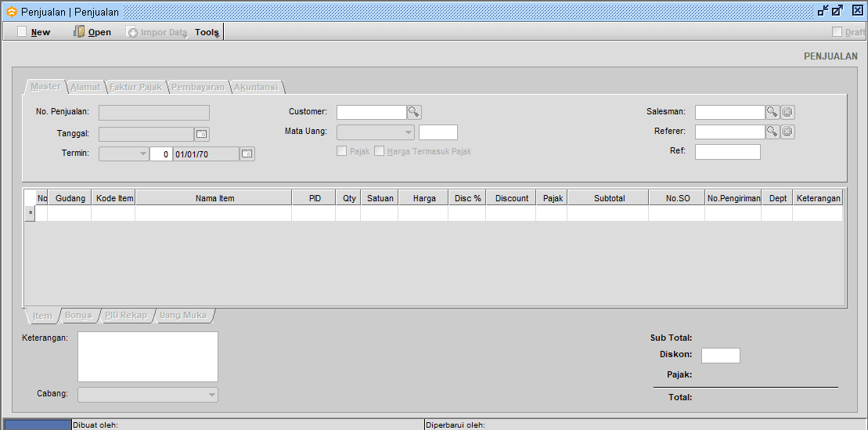Tick the Harga Termasuk Pajak checkbox
The width and height of the screenshot is (868, 430).
pos(380,151)
